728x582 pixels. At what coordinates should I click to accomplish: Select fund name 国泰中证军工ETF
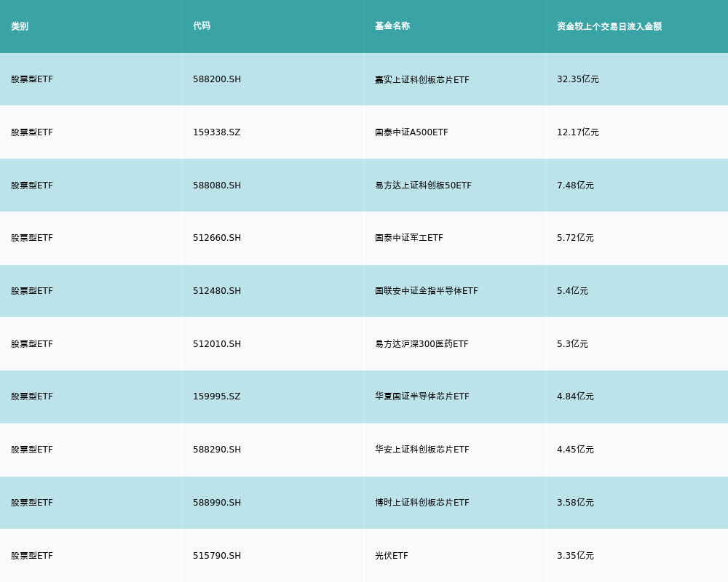409,238
